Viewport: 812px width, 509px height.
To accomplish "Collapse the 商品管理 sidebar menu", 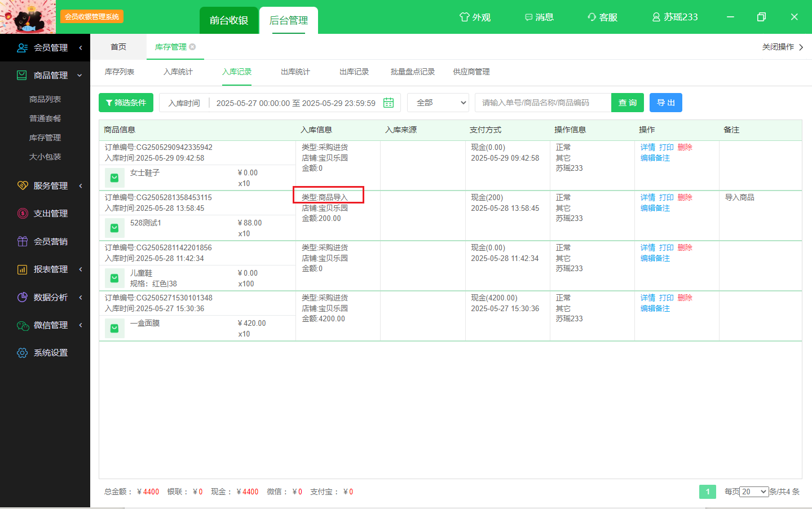I will pos(80,75).
